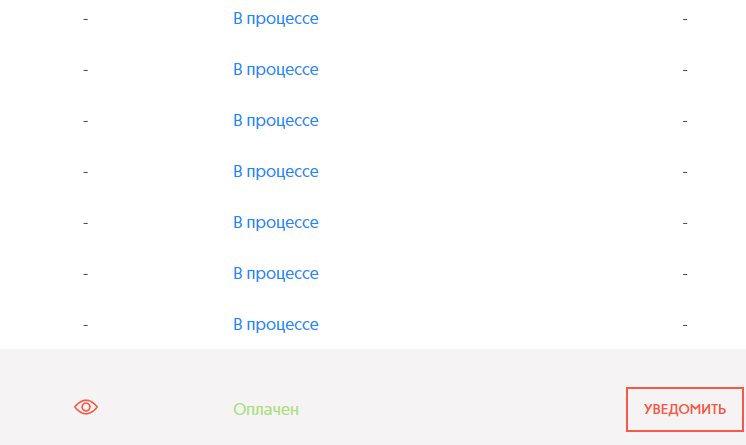This screenshot has height=445, width=746.
Task: Open the first "В процессе" link
Action: point(276,19)
